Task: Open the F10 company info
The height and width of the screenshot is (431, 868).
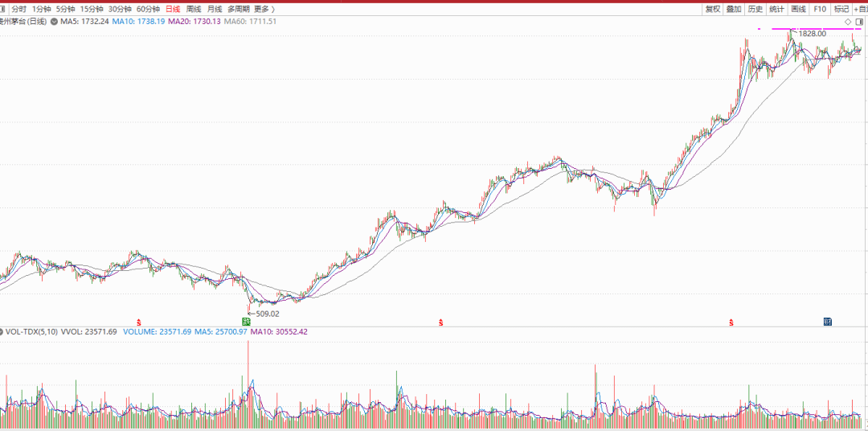Action: (820, 10)
